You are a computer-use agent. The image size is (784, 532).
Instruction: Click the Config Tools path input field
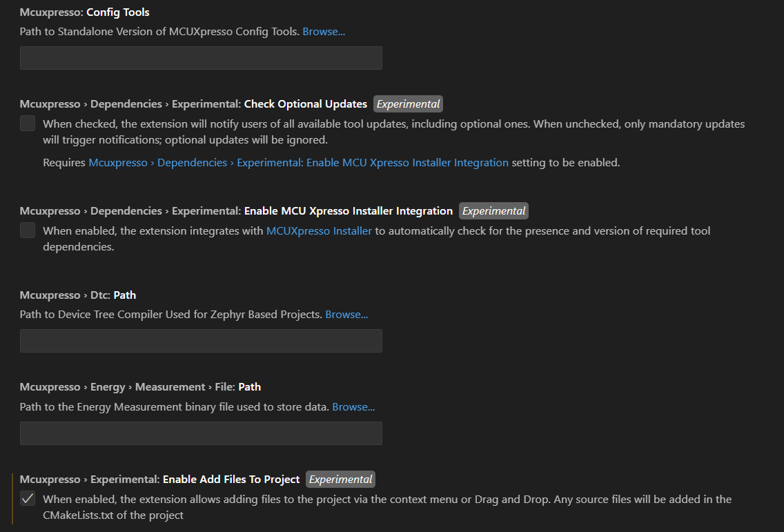pos(200,58)
